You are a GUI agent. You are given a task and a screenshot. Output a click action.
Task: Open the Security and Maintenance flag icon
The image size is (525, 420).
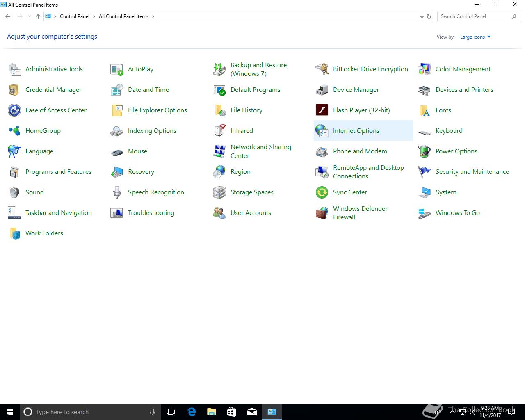(425, 172)
